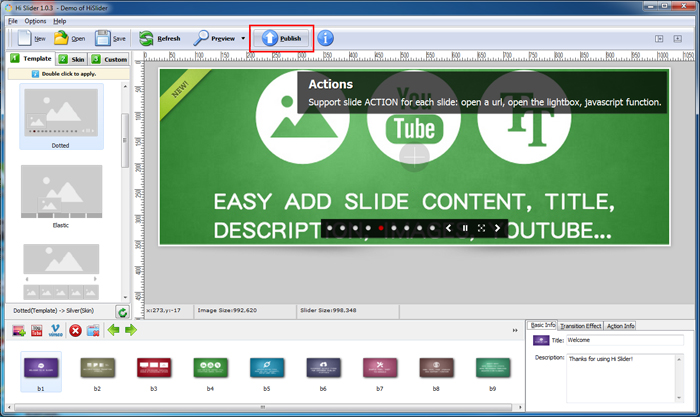The height and width of the screenshot is (417, 700).
Task: Select slide thumbnail b1
Action: click(41, 368)
